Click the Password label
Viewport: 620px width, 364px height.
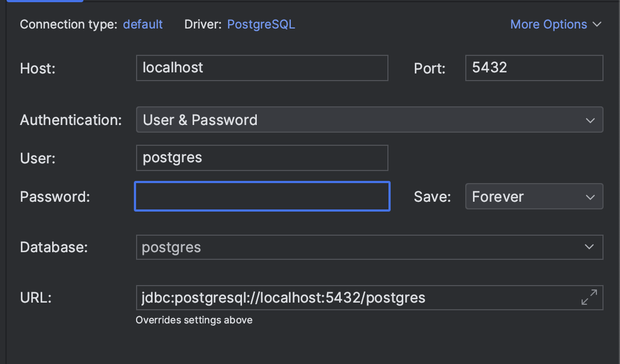[x=55, y=197]
